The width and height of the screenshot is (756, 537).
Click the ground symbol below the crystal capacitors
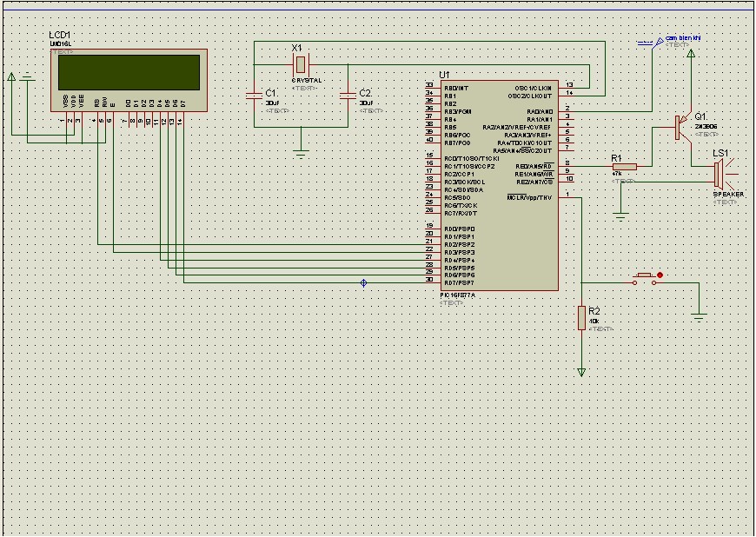tap(301, 154)
